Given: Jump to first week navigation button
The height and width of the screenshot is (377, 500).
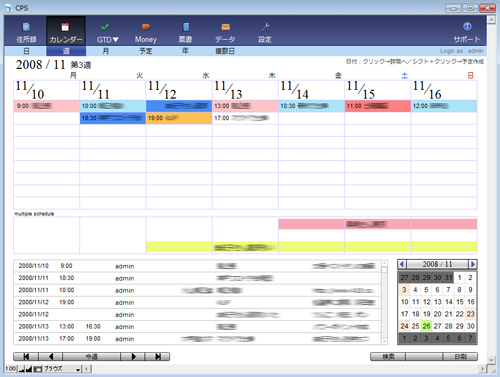Looking at the screenshot, I should (26, 357).
